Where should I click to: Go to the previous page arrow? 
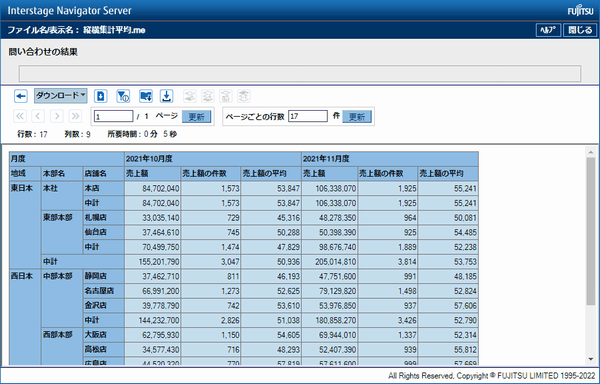tap(38, 116)
